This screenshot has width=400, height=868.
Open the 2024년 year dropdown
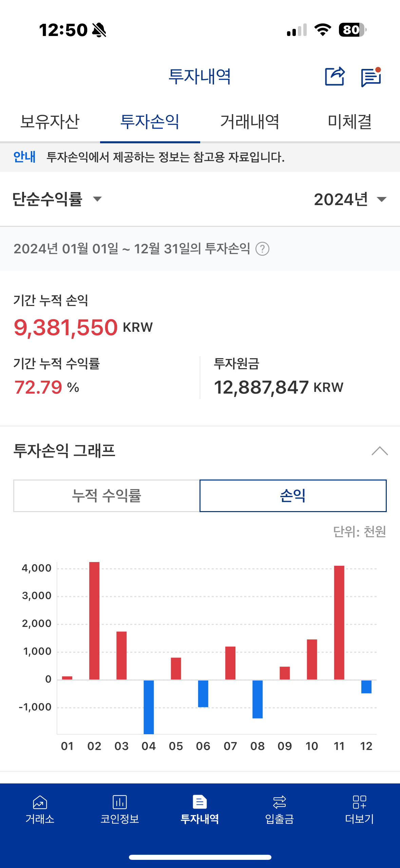point(350,199)
